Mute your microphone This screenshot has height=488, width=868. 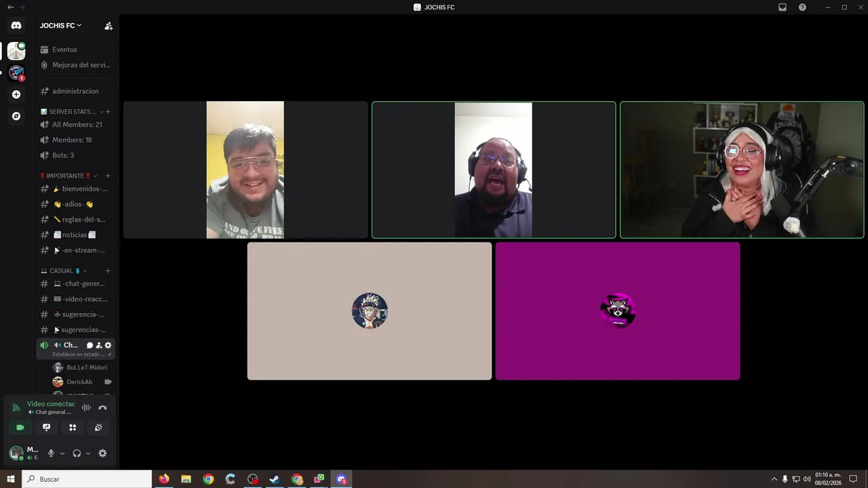click(x=51, y=453)
